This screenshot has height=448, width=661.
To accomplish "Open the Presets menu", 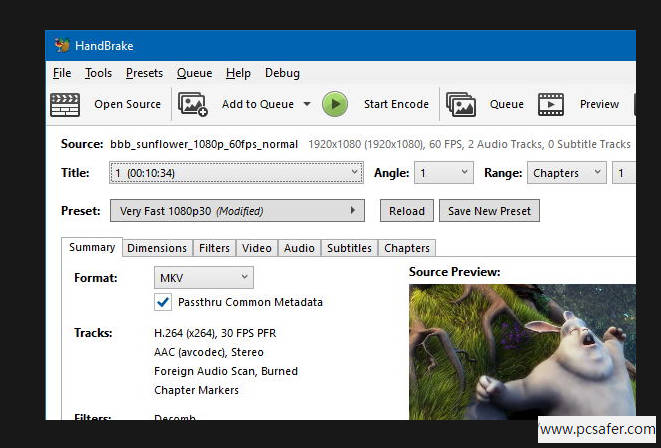I will coord(144,73).
